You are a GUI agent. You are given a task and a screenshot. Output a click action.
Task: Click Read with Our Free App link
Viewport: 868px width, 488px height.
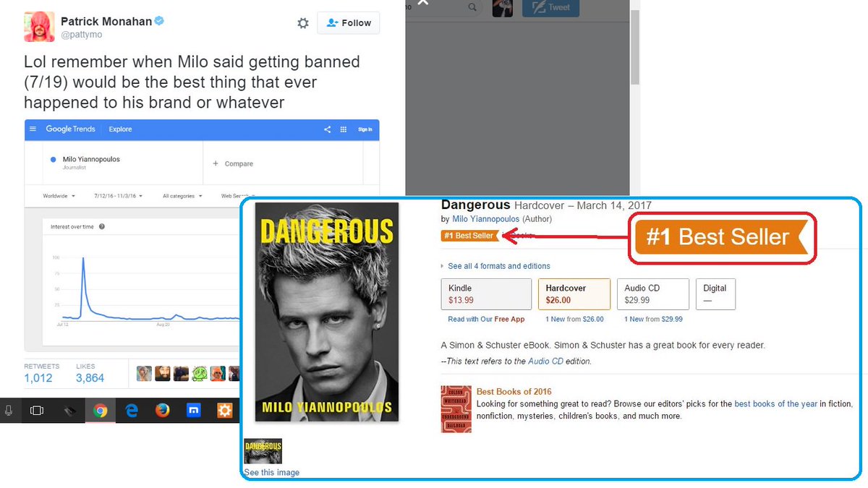[x=486, y=319]
